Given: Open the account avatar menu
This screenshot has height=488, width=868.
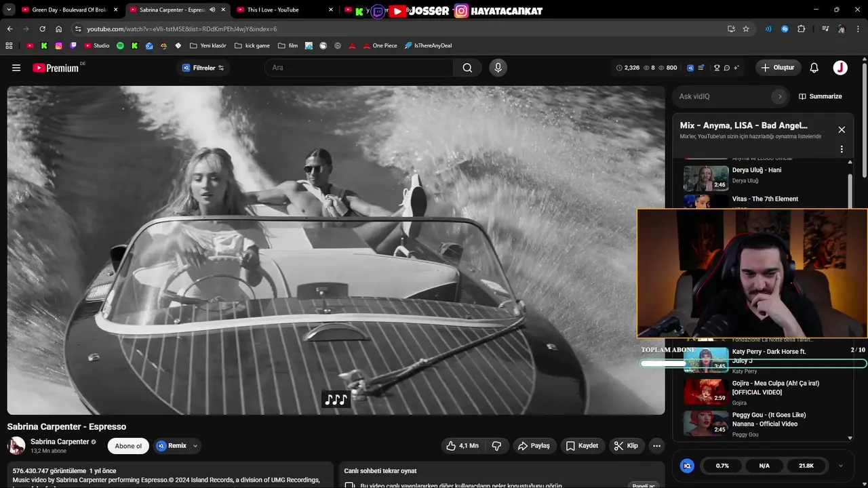Looking at the screenshot, I should [840, 68].
